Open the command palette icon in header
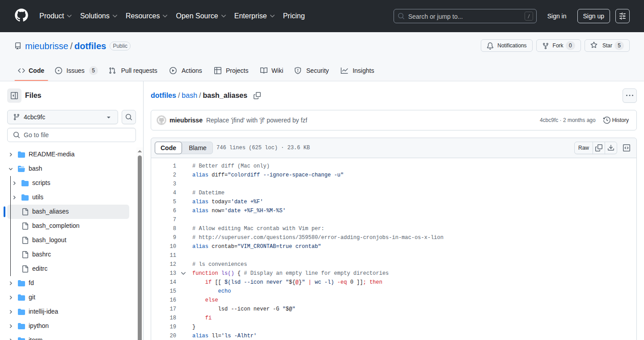The height and width of the screenshot is (340, 644). pyautogui.click(x=622, y=16)
